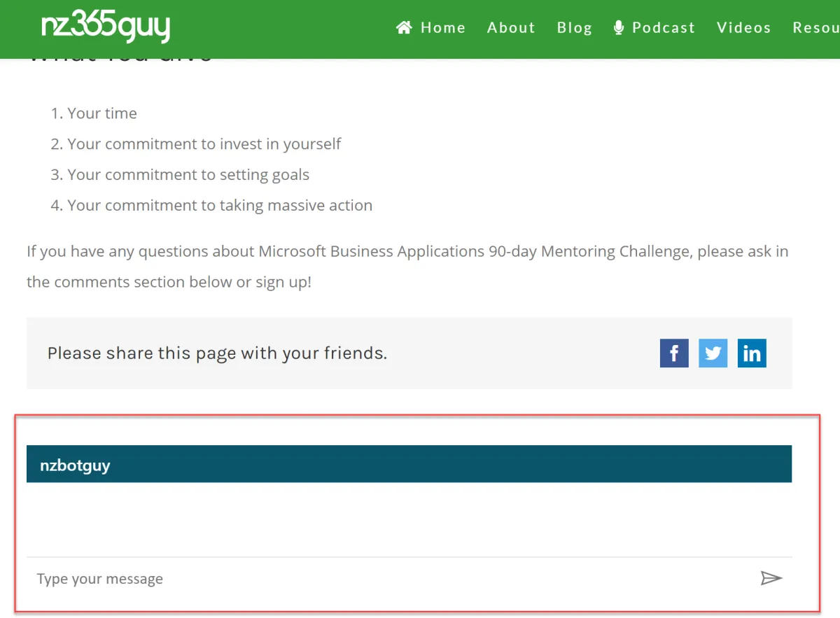The height and width of the screenshot is (618, 840).
Task: Click the microphone icon beside Podcast
Action: 618,27
